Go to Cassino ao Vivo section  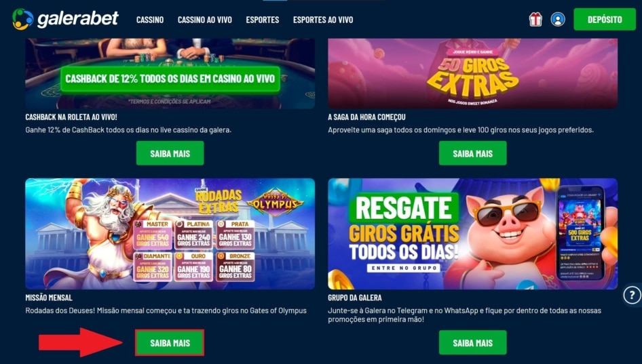coord(205,20)
